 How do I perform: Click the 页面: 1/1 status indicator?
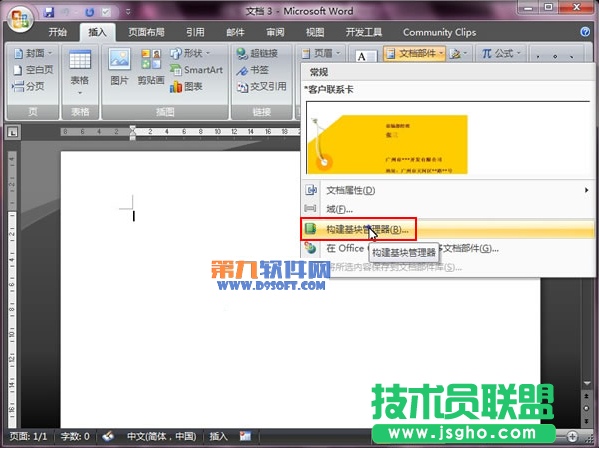pyautogui.click(x=28, y=436)
